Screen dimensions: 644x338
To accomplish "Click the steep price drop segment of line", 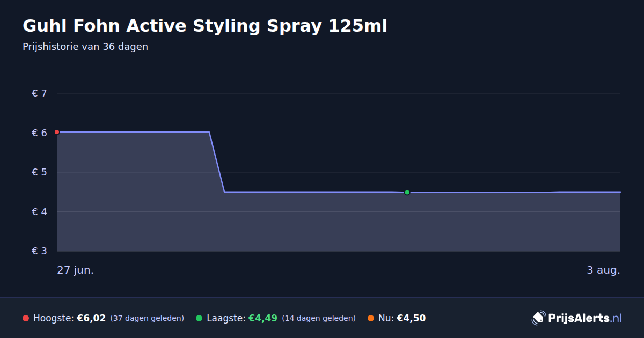I will pos(217,161).
